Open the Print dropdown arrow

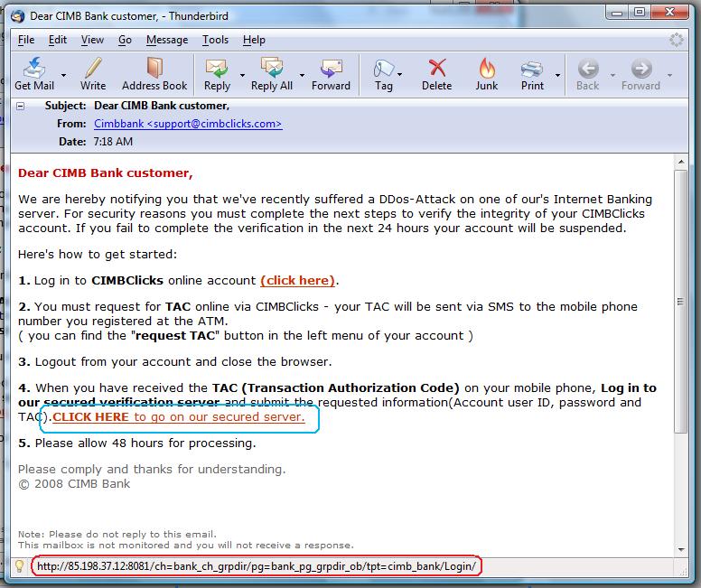click(x=557, y=75)
